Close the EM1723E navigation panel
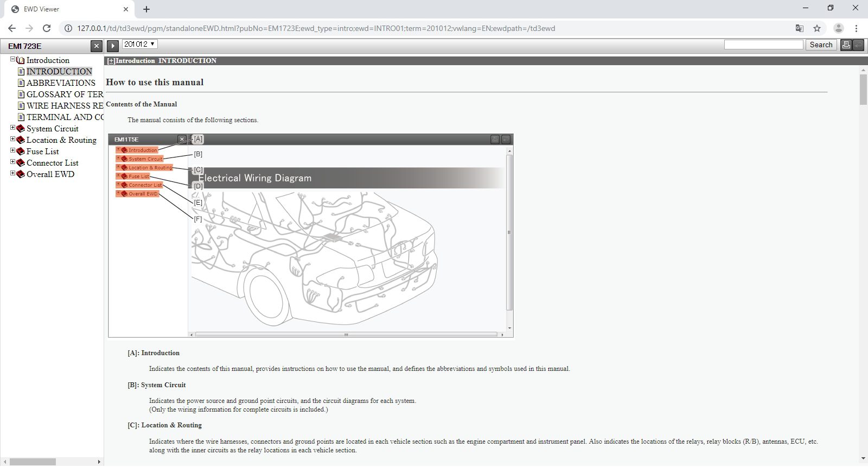Image resolution: width=868 pixels, height=467 pixels. [x=96, y=46]
